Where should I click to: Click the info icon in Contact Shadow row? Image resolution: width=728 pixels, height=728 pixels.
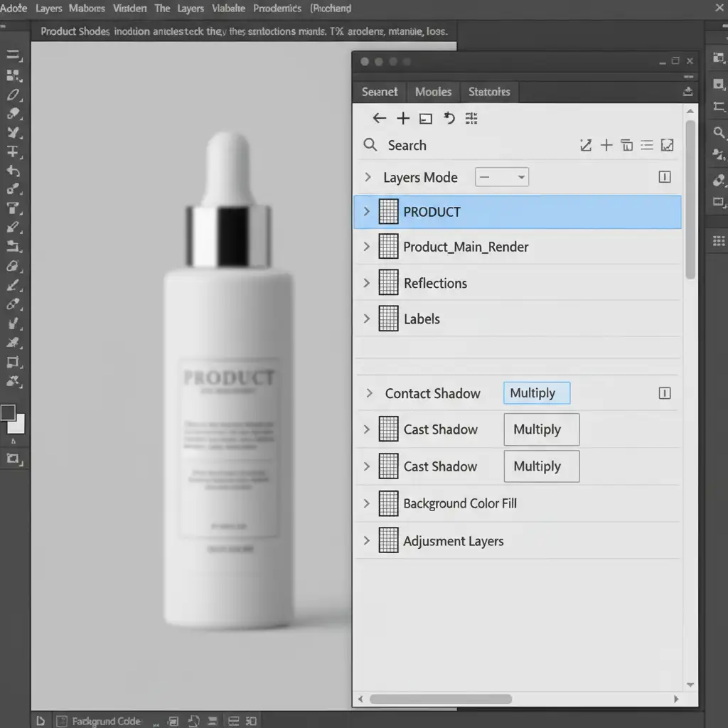point(665,394)
